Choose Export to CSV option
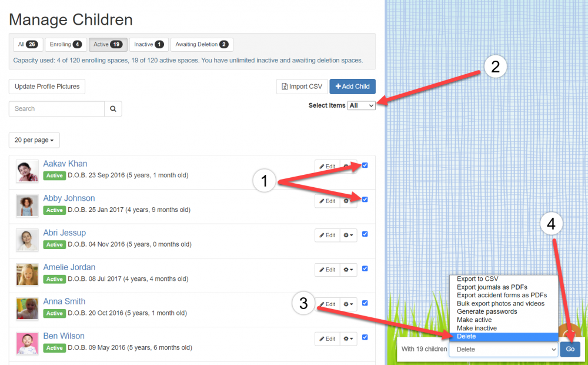This screenshot has height=365, width=588. click(504, 278)
